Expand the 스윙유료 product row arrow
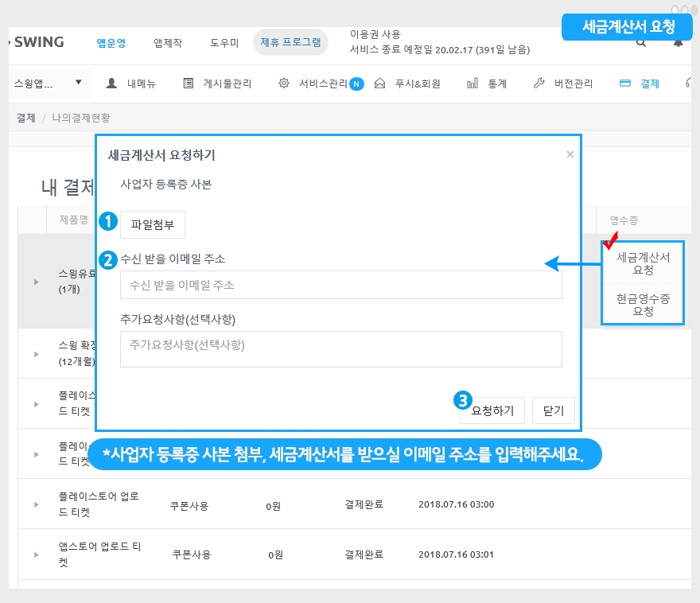 [36, 281]
